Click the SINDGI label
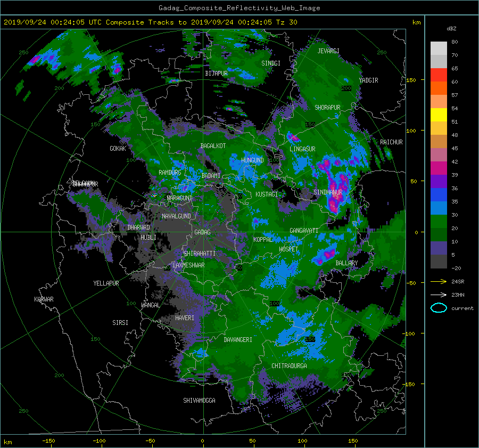Image resolution: width=479 pixels, height=448 pixels. pos(271,63)
